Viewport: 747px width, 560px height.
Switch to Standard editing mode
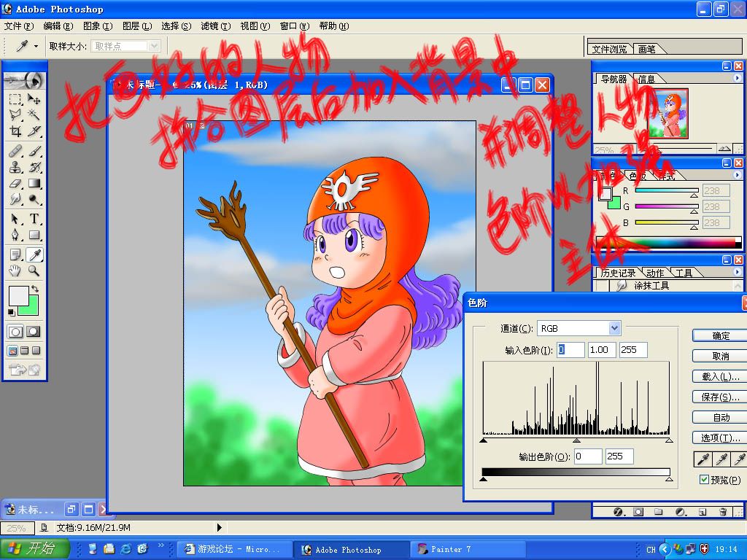(15, 332)
